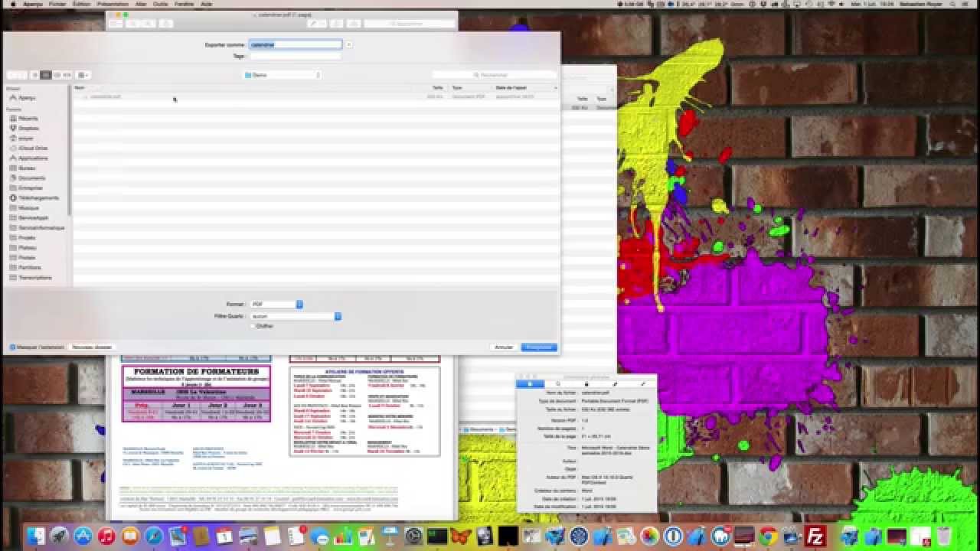Switch the file browser to icon view

point(35,75)
